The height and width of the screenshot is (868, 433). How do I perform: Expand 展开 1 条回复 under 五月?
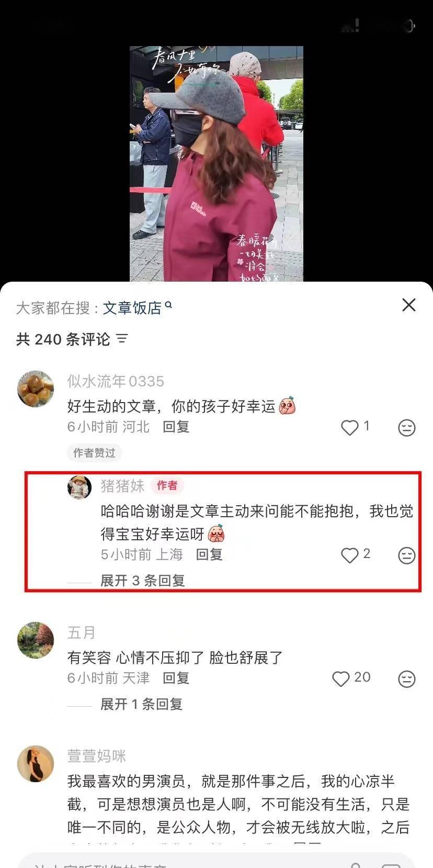coord(142,704)
